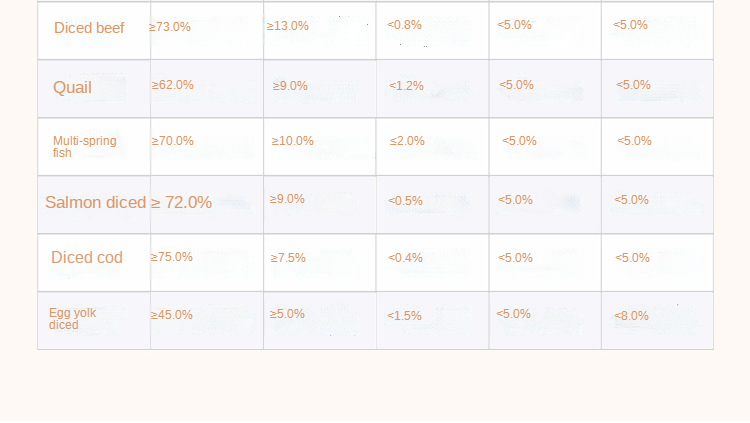Screen dimensions: 750x423
Task: Click the "Multi-spring fish" label cell
Action: (85, 147)
